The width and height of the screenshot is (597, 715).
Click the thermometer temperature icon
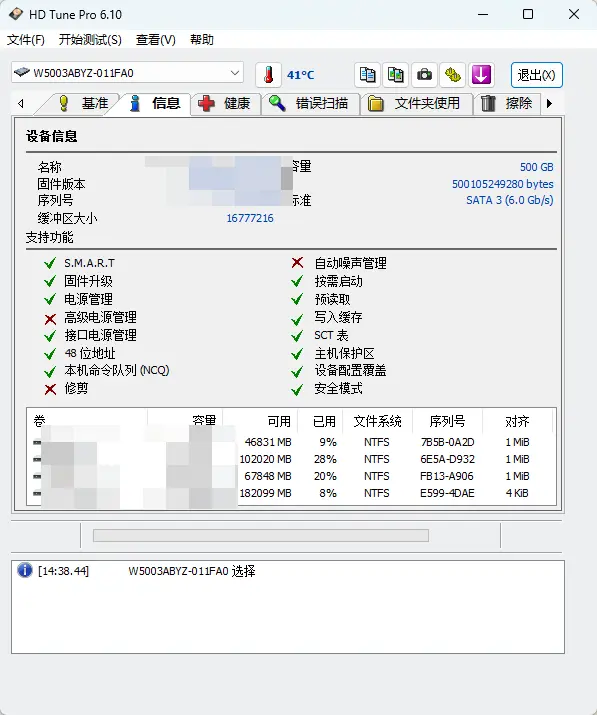(x=269, y=74)
